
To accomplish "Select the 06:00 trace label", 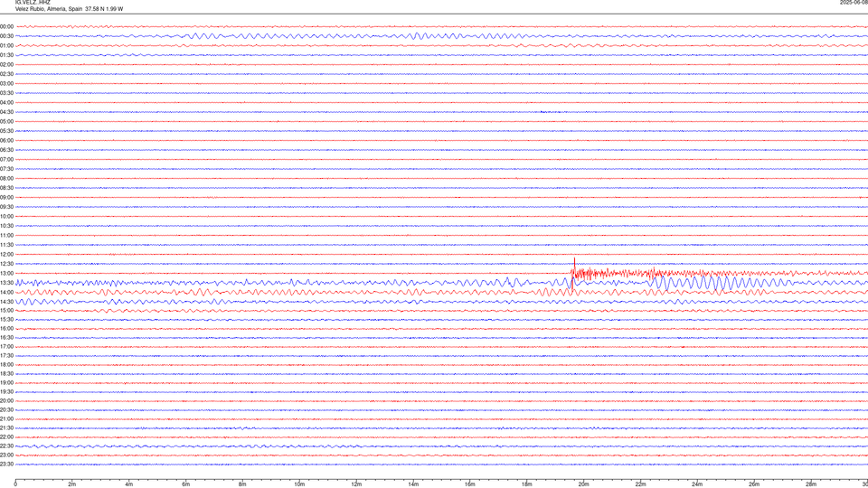I will 6,141.
